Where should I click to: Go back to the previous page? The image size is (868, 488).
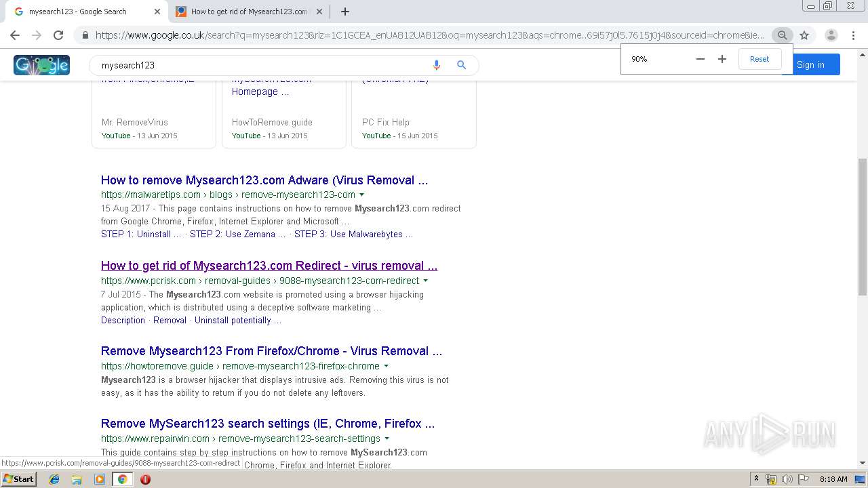15,35
